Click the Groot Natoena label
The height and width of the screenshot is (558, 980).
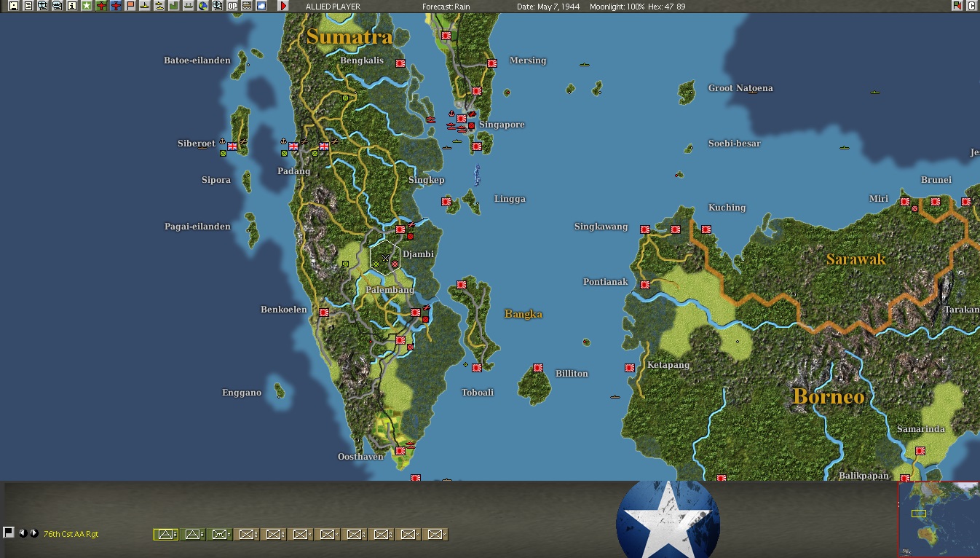point(740,88)
